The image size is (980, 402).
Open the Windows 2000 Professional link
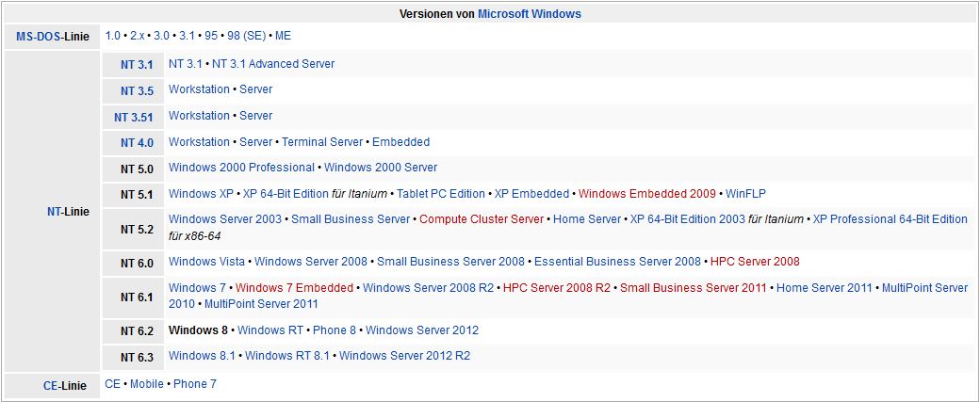(241, 168)
